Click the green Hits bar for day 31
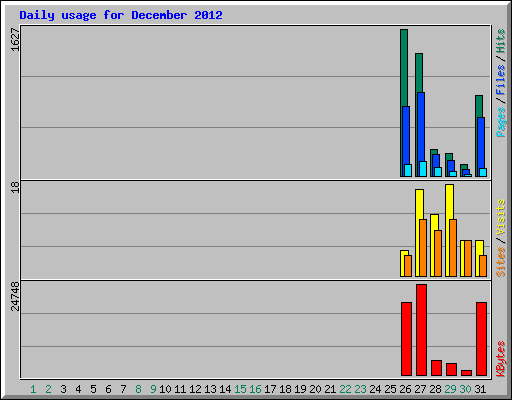Screen dimensions: 512x400 (x=479, y=106)
